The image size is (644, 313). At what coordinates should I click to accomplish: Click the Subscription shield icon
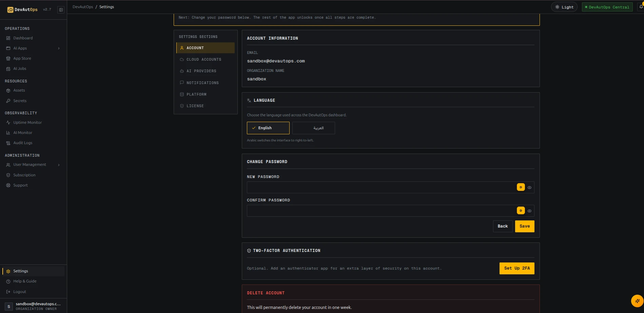pos(8,175)
